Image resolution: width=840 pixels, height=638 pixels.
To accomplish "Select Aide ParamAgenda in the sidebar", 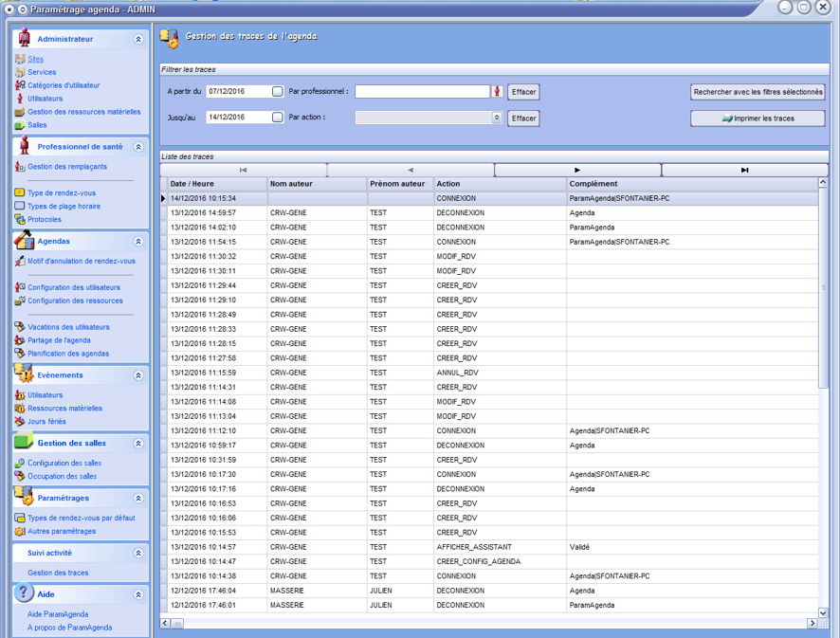I will (58, 614).
